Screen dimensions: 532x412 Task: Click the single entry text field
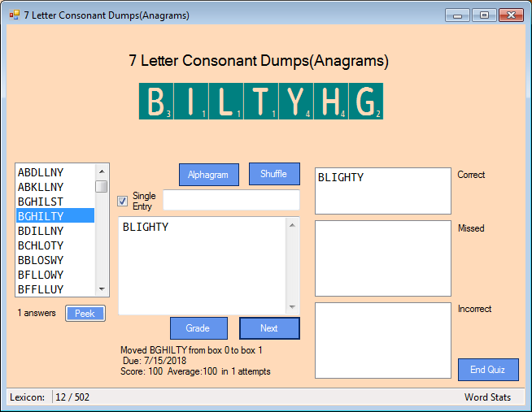231,200
